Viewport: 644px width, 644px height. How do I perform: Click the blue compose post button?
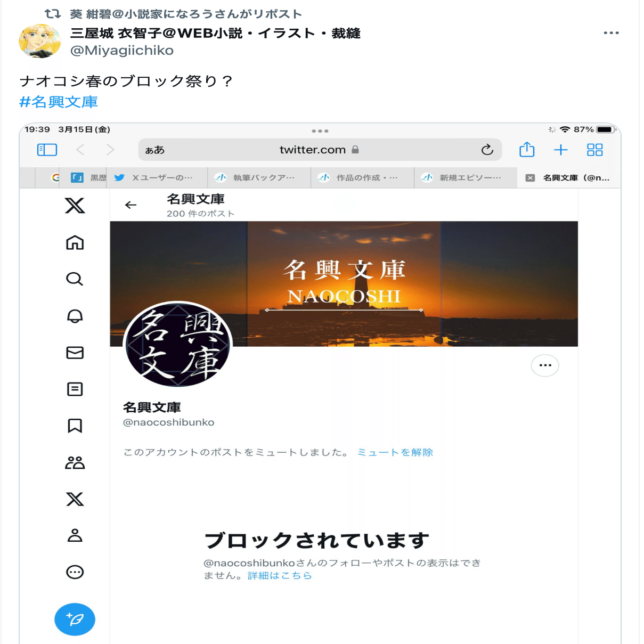75,619
